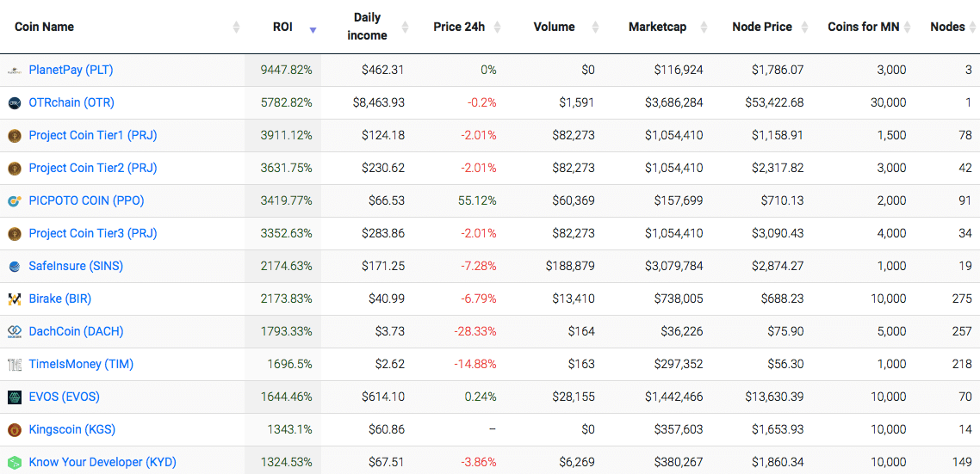Click the Kingscoin logo icon
Image resolution: width=980 pixels, height=474 pixels.
(x=14, y=430)
